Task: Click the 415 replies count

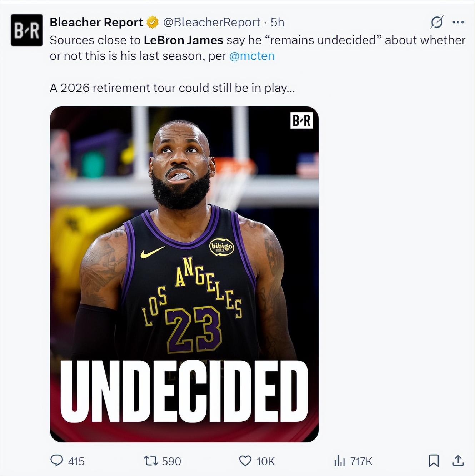Action: point(76,461)
